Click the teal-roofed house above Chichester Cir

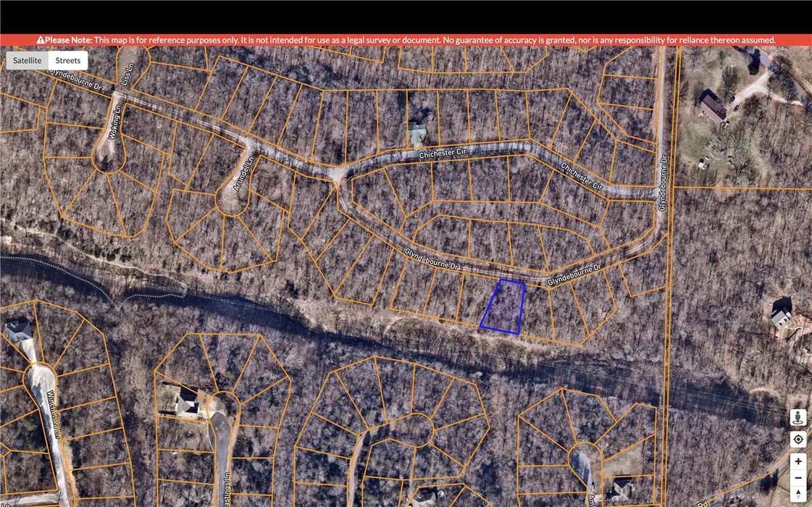[417, 133]
